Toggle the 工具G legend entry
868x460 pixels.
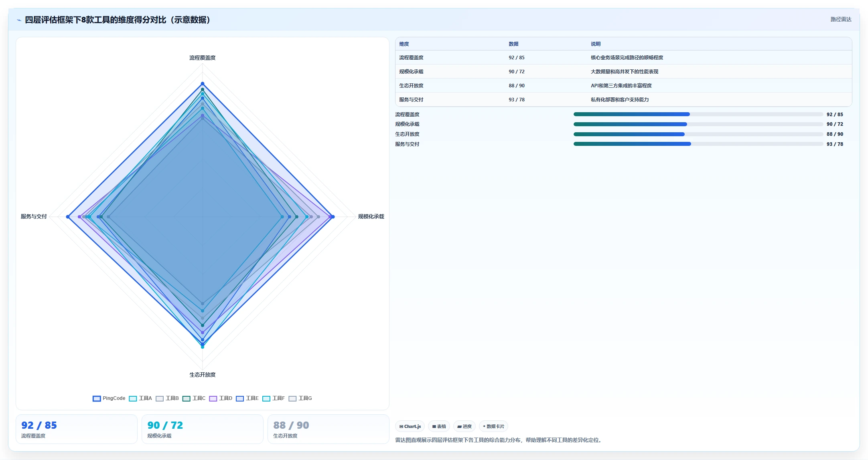pyautogui.click(x=300, y=398)
